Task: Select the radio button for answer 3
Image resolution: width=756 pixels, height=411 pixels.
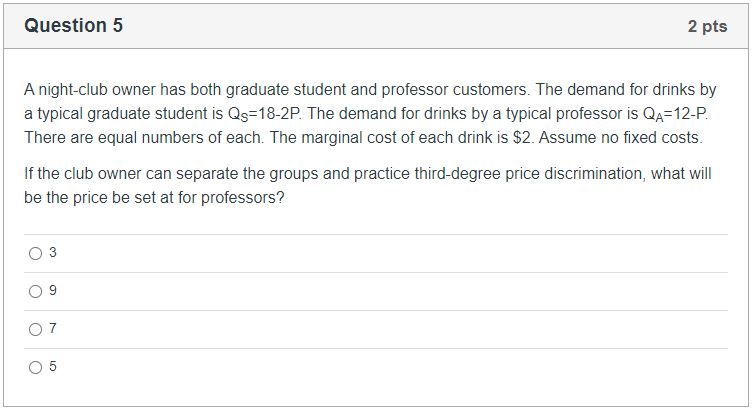Action: [35, 253]
